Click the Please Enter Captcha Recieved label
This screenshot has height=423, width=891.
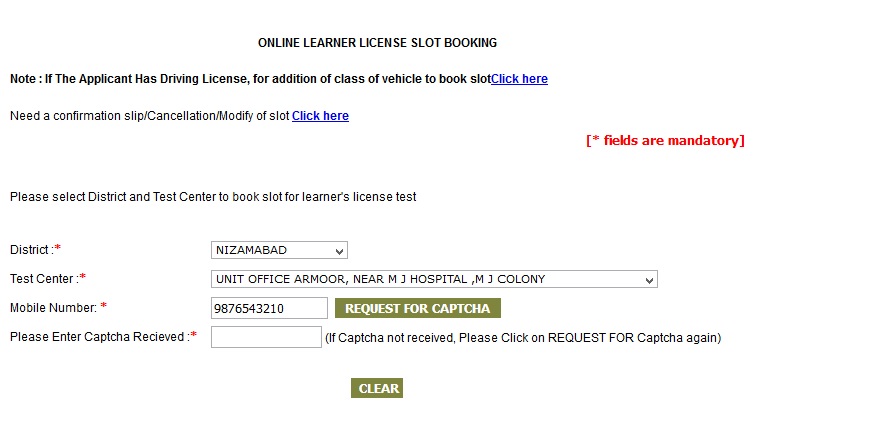coord(97,337)
